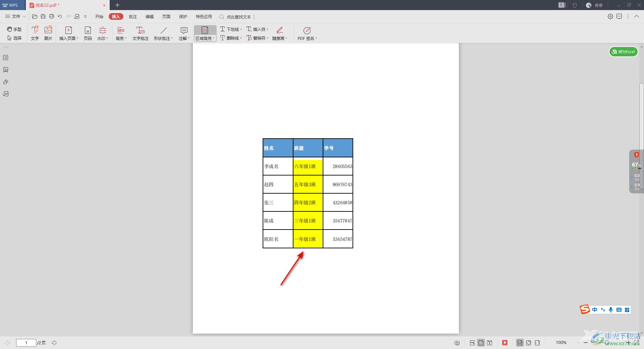This screenshot has height=349, width=644.
Task: Switch to the 页面 tab
Action: [166, 16]
